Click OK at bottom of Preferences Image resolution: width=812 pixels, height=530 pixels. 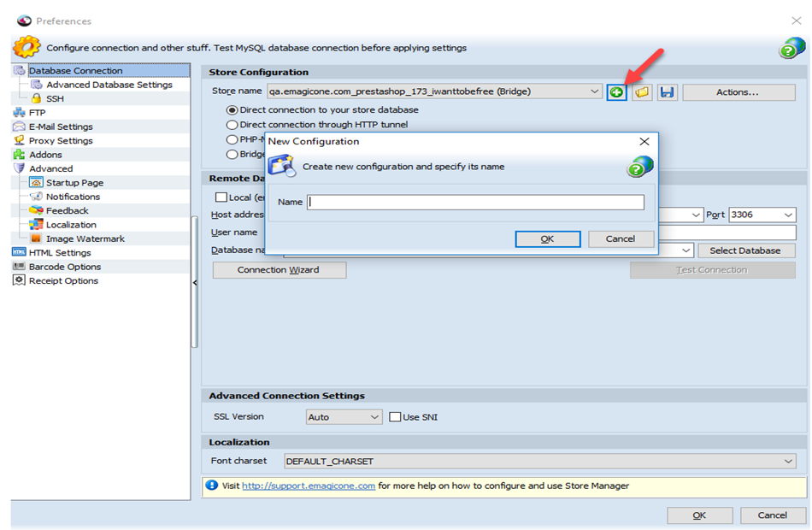pyautogui.click(x=700, y=515)
